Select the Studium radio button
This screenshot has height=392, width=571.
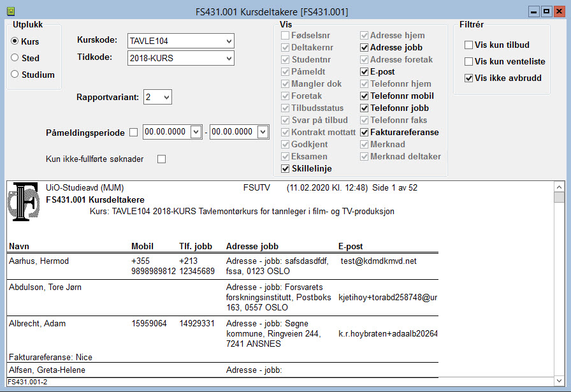pyautogui.click(x=15, y=75)
